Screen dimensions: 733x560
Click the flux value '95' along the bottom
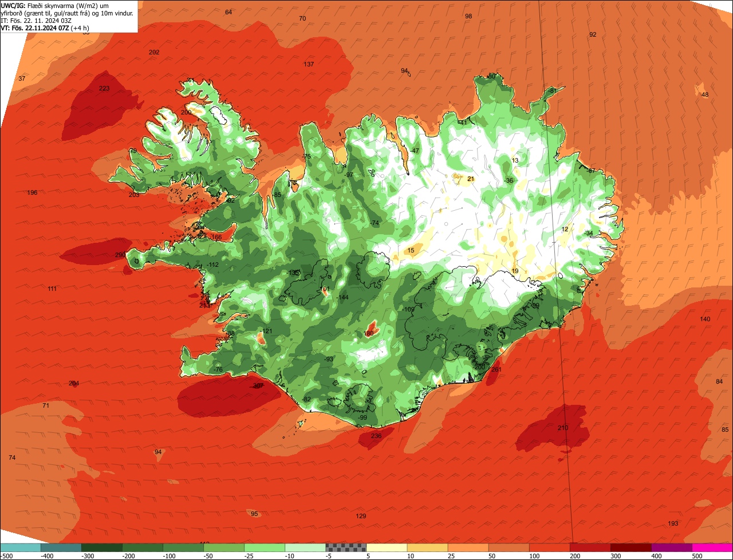point(254,514)
